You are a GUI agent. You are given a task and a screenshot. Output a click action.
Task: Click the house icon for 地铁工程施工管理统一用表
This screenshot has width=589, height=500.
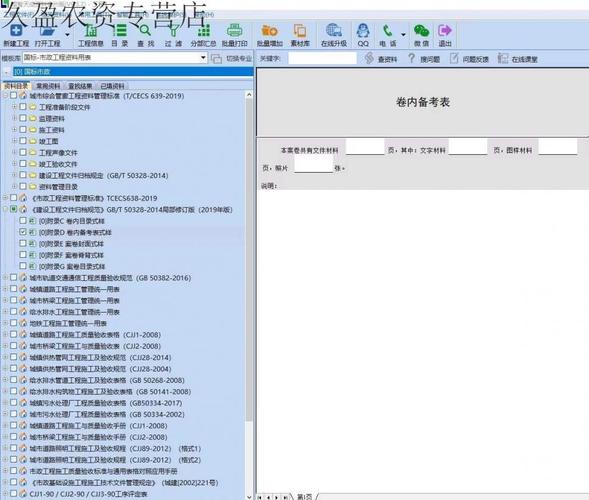click(x=23, y=323)
